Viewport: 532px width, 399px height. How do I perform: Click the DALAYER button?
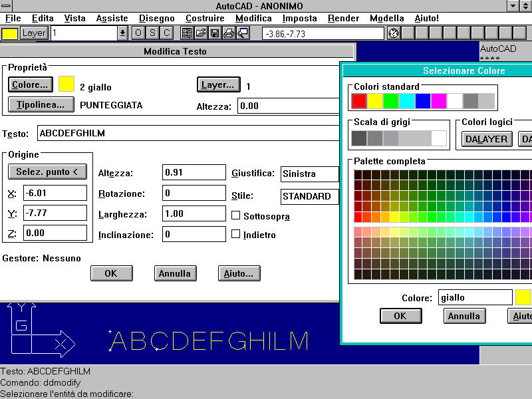[487, 139]
